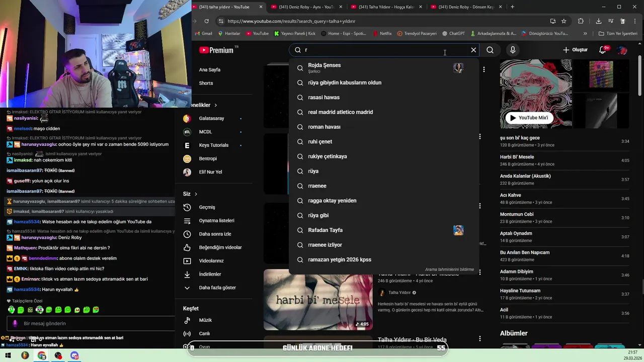Open Galatasaray subscription channel

(211, 119)
